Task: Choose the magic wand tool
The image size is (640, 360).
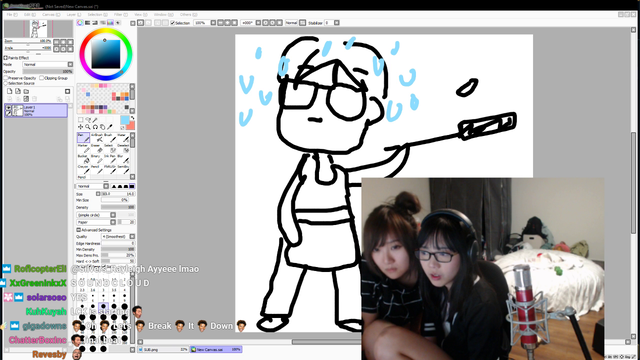Action: click(95, 120)
